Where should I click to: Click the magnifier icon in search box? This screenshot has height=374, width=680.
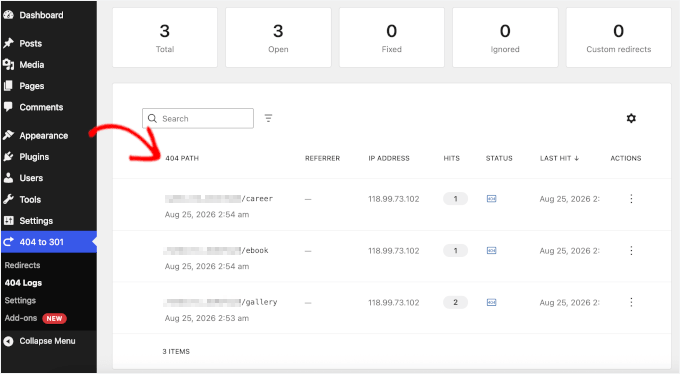click(x=152, y=118)
